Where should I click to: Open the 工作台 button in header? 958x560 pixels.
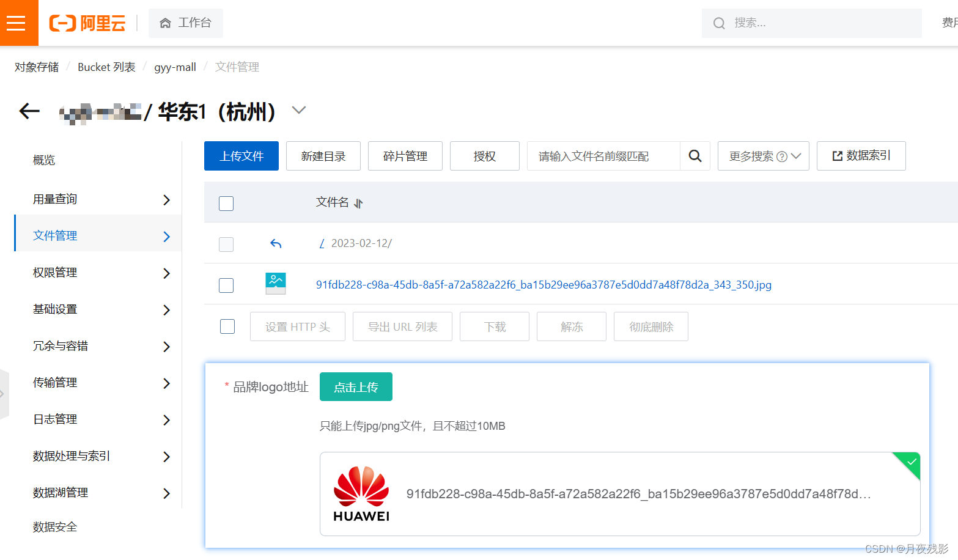pyautogui.click(x=186, y=23)
